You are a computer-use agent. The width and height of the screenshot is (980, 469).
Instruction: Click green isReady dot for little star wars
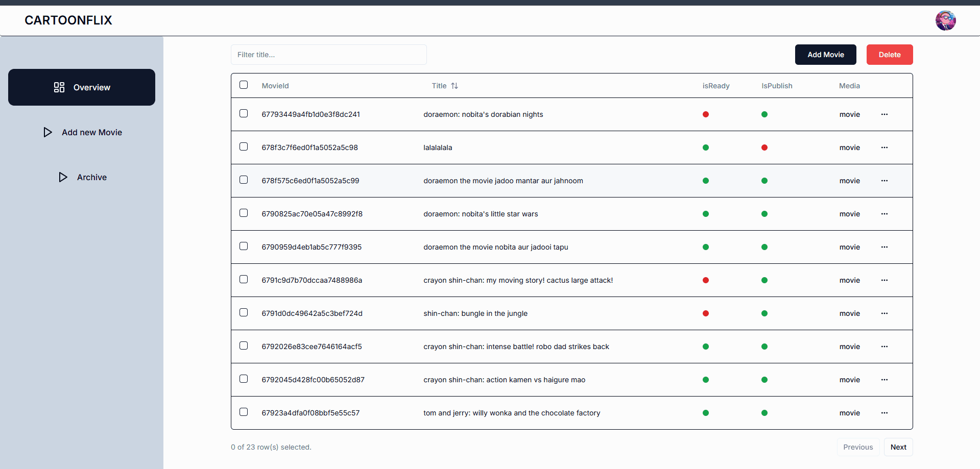tap(705, 214)
